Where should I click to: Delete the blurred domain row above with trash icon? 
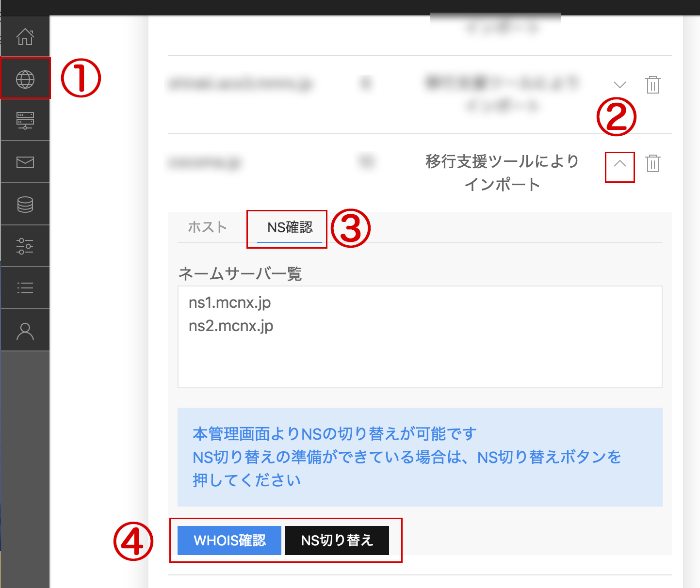[653, 85]
